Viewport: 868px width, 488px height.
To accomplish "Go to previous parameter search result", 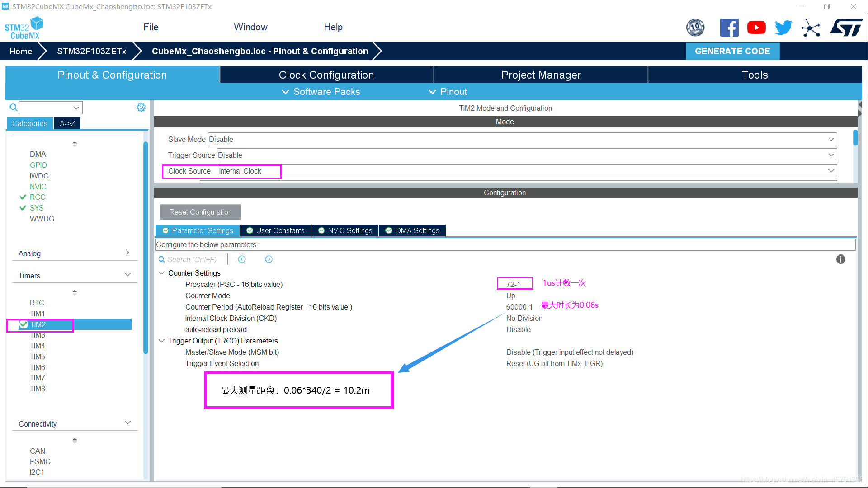I will pyautogui.click(x=242, y=259).
